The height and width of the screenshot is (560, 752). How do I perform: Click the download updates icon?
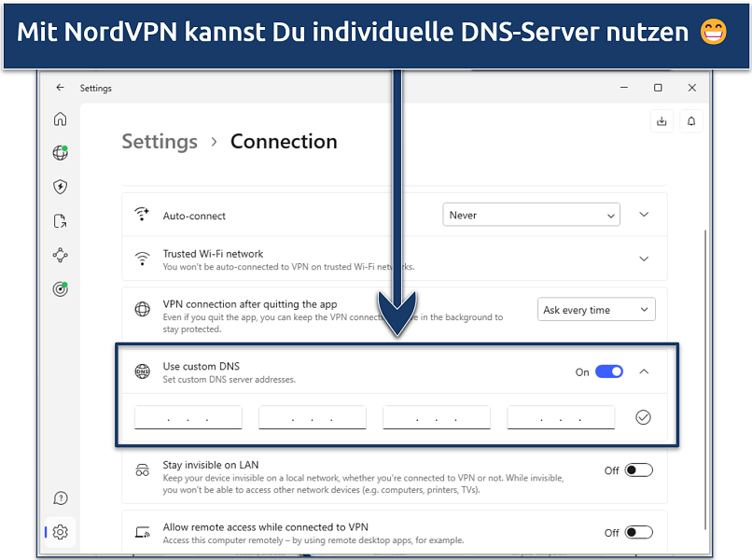click(661, 120)
